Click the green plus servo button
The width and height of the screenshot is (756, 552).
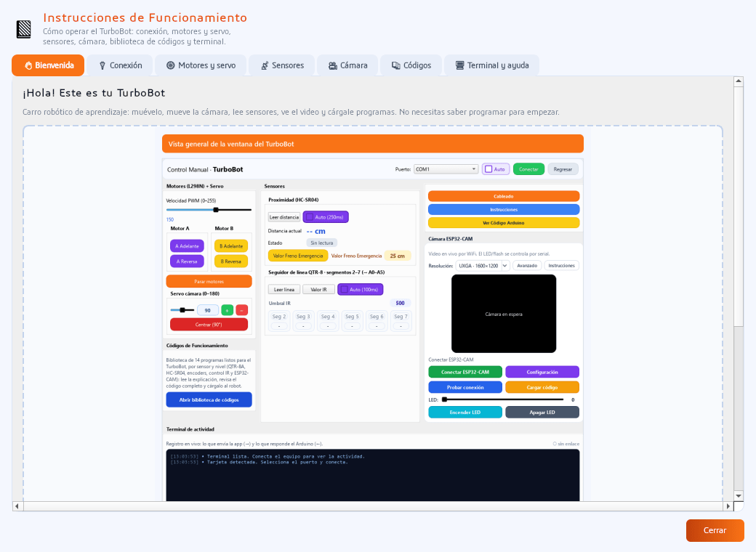(x=227, y=310)
